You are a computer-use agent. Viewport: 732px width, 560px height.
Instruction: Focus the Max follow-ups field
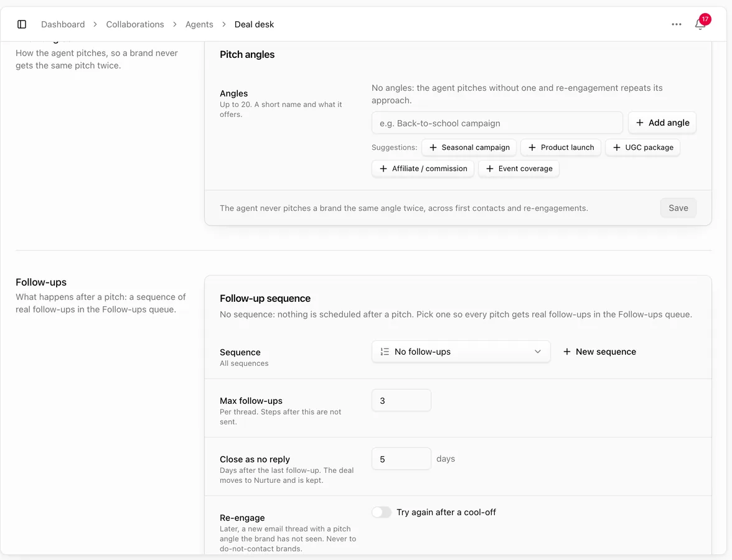(401, 401)
